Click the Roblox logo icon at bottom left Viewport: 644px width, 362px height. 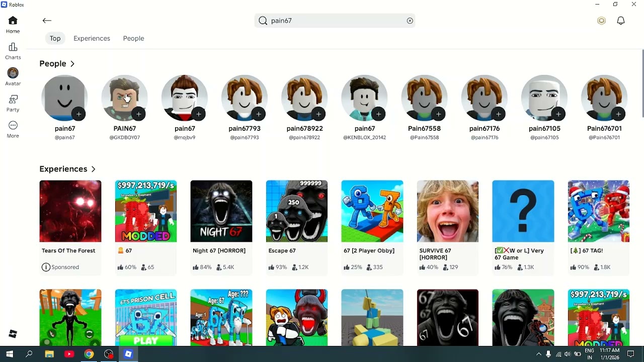coord(13,334)
